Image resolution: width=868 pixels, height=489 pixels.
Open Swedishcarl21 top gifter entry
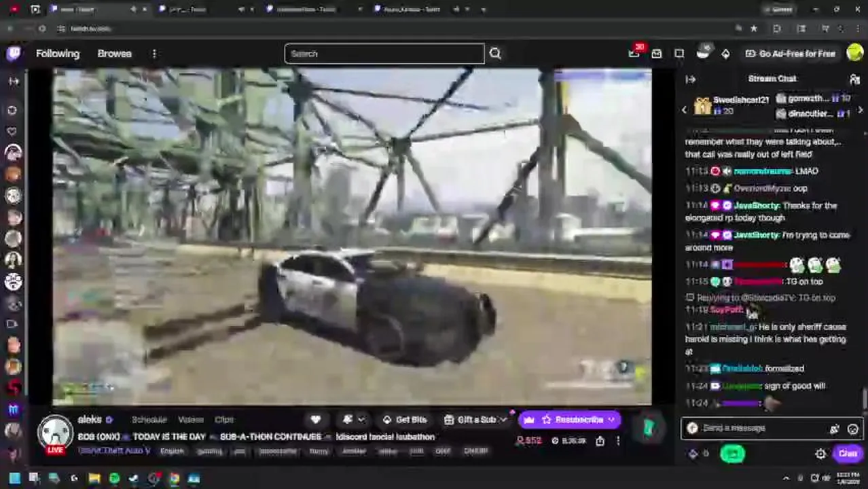[732, 105]
